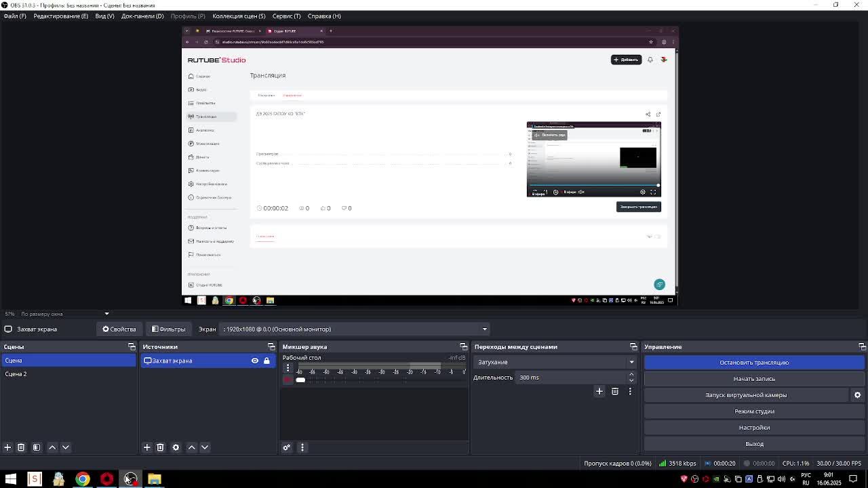Open virtual camera settings gear

tap(857, 395)
